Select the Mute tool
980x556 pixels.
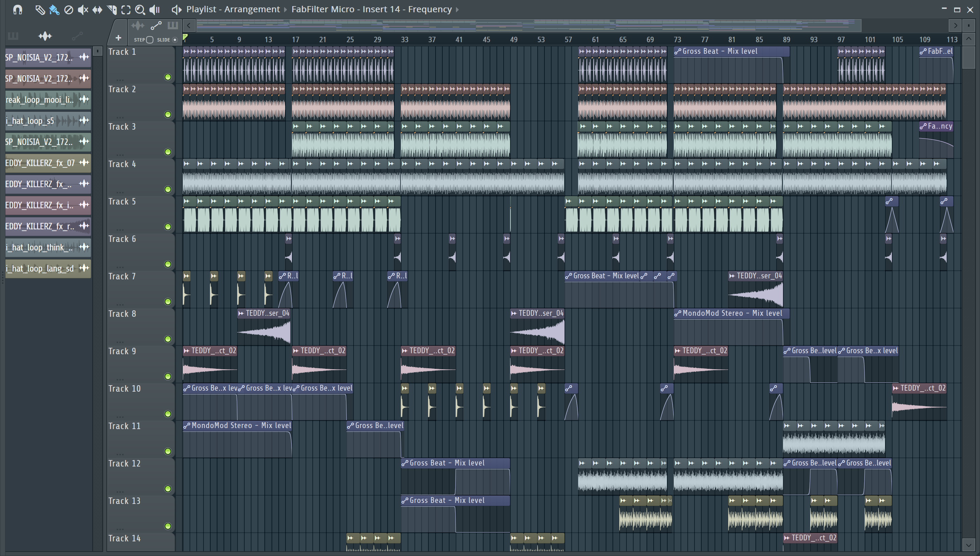(x=83, y=10)
